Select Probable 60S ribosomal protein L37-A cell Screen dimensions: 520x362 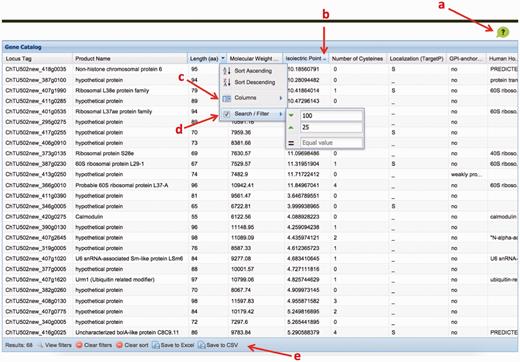tap(122, 185)
